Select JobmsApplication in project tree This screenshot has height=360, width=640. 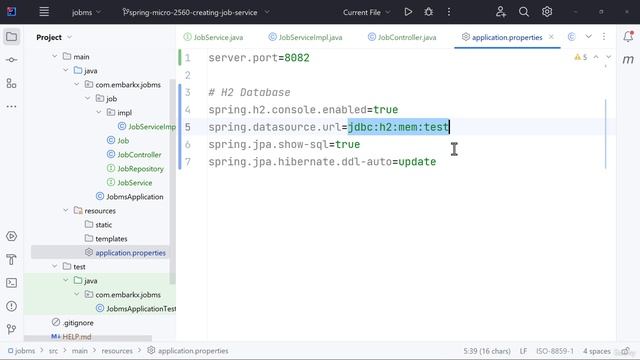(x=129, y=196)
